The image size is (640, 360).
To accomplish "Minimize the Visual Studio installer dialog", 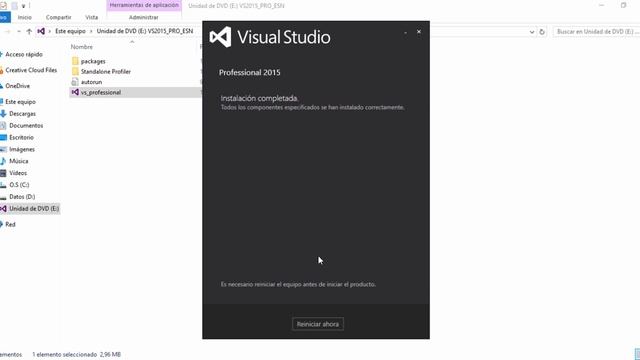I will pyautogui.click(x=405, y=32).
